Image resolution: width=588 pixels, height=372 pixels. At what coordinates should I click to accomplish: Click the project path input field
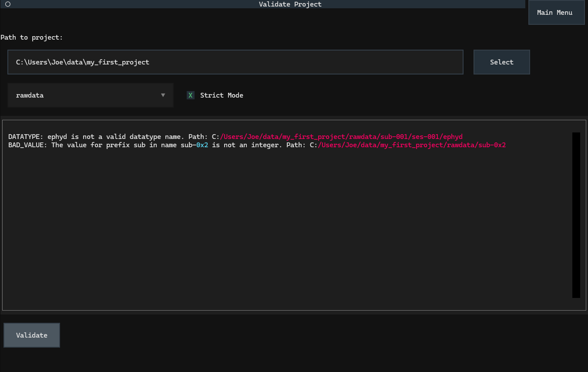pos(235,62)
